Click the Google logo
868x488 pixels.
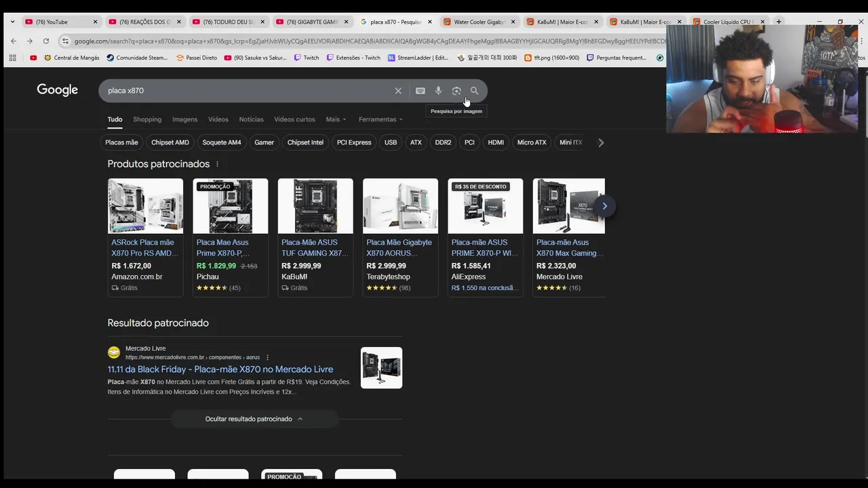click(x=57, y=90)
